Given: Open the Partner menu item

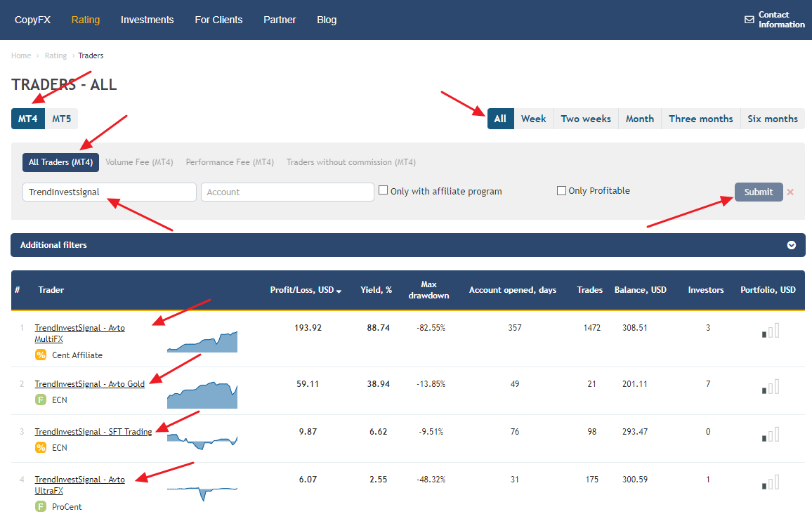Looking at the screenshot, I should [x=280, y=20].
